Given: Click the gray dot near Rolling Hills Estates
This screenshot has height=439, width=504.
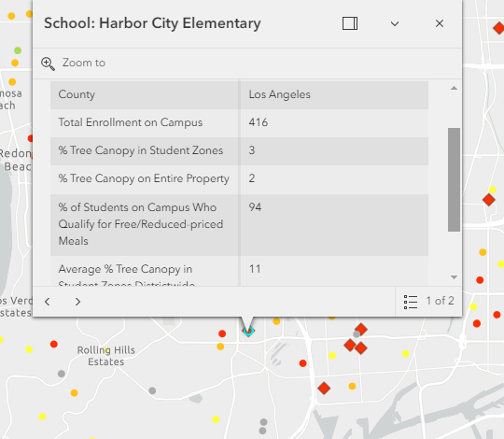Looking at the screenshot, I should click(62, 374).
